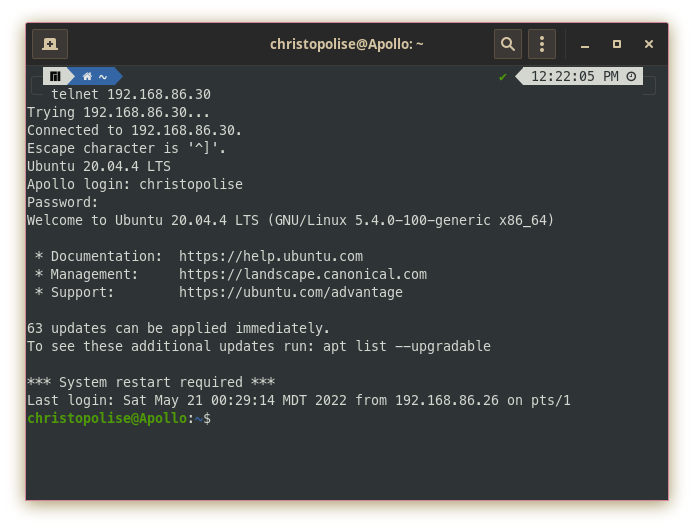Image resolution: width=694 pixels, height=529 pixels.
Task: Open a new terminal tab
Action: [50, 44]
